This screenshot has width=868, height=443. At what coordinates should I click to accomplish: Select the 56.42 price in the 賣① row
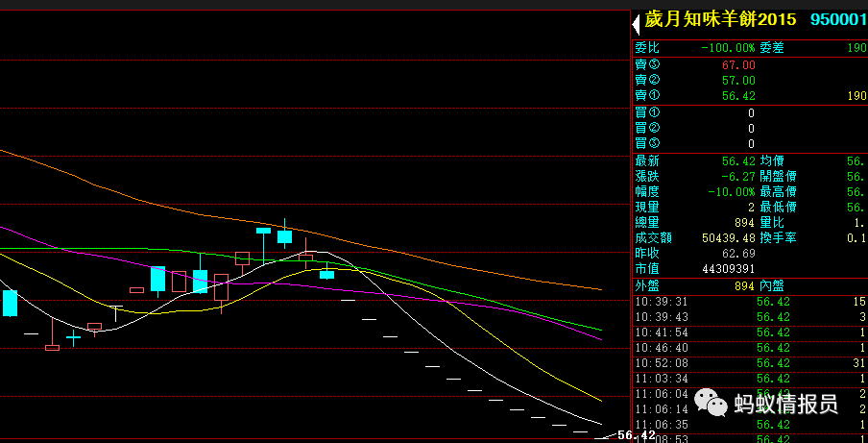738,96
